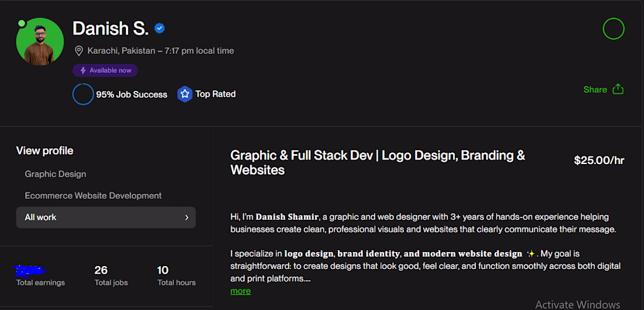
Task: Click the blue verified badge beside Danish S.
Action: 159,28
